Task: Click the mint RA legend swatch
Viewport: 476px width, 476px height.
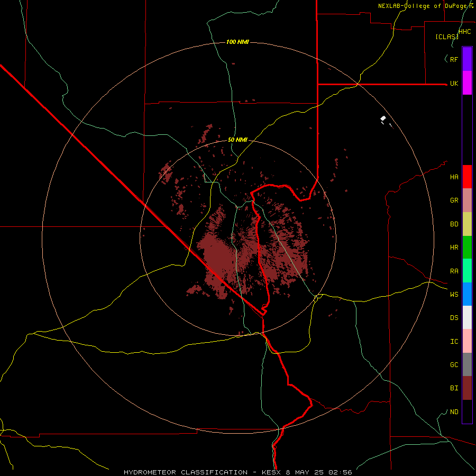Action: pyautogui.click(x=467, y=271)
